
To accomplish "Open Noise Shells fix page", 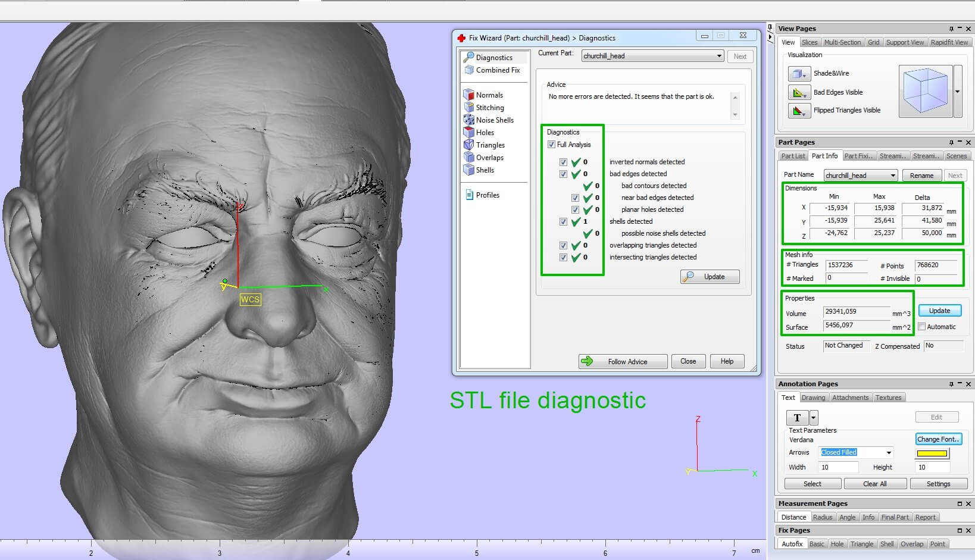I will [x=469, y=120].
